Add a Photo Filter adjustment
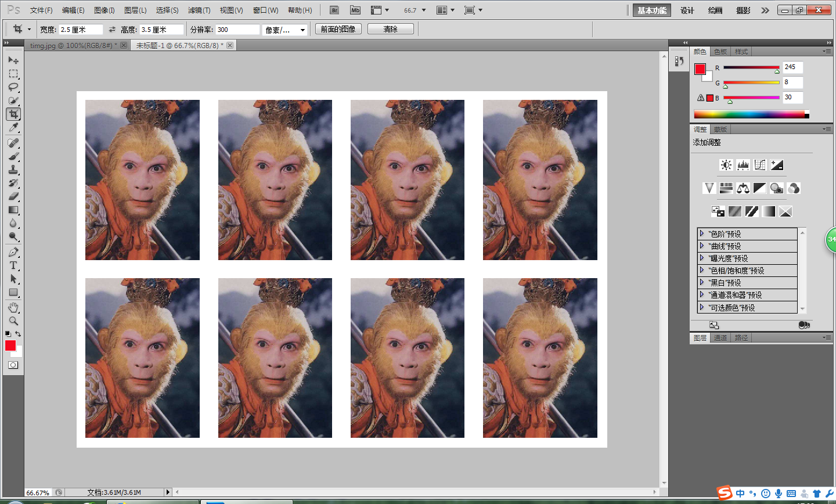Viewport: 836px width, 504px height. click(777, 188)
